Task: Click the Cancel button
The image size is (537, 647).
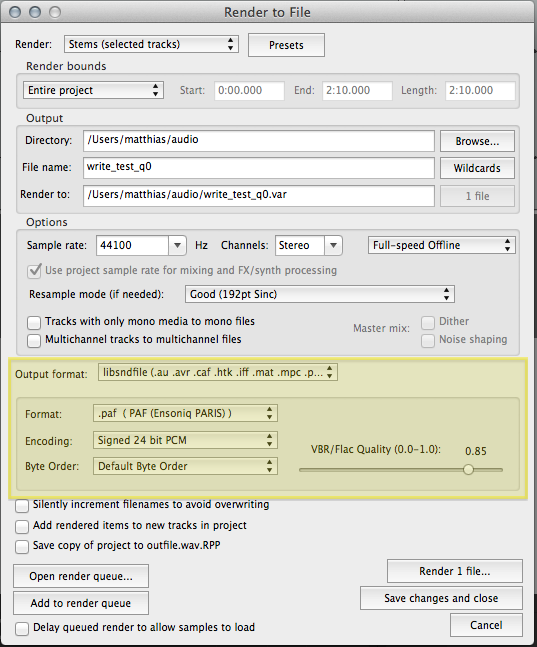Action: (486, 625)
